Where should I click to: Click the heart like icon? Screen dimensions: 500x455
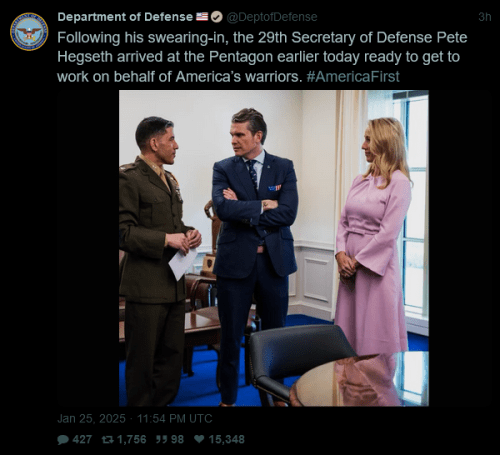(x=199, y=439)
